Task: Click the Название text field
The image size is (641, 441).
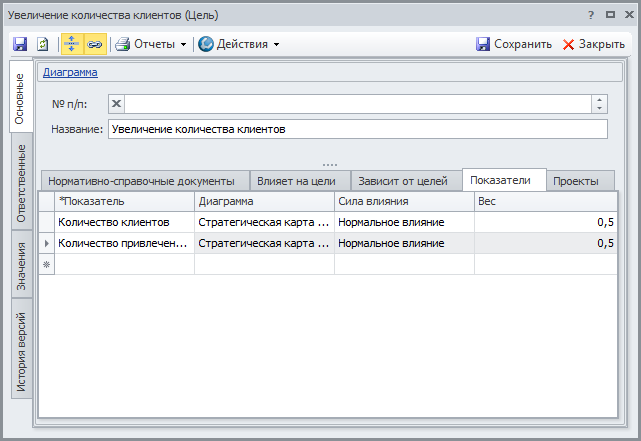Action: [357, 129]
